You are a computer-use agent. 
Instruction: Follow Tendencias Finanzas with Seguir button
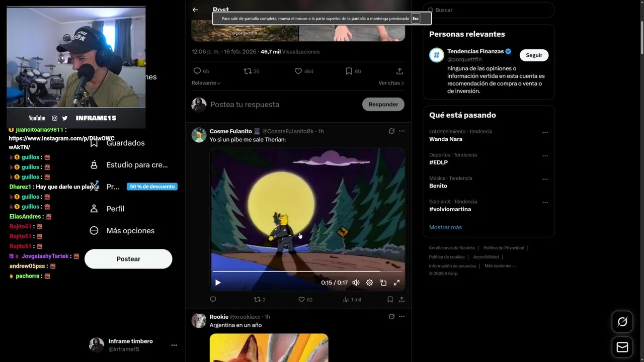[534, 55]
